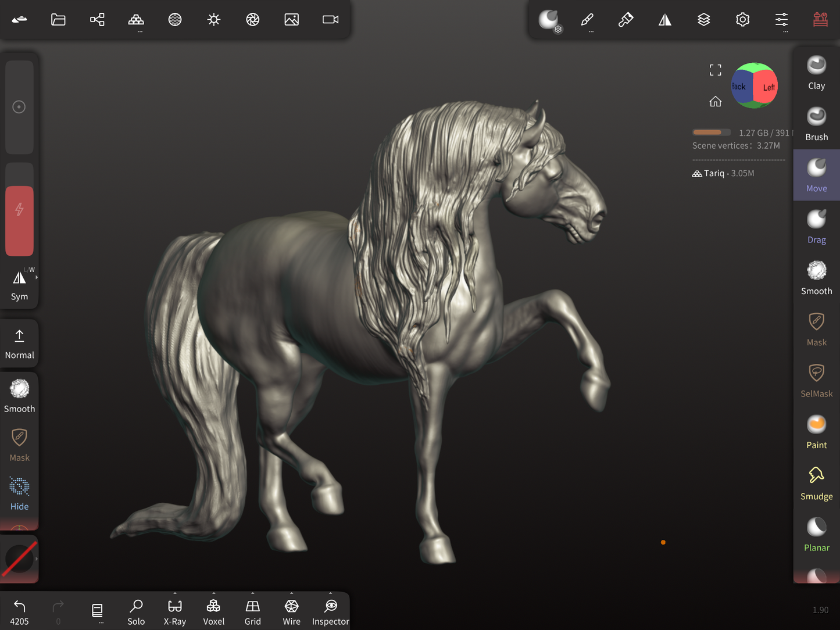840x630 pixels.
Task: Enable X-Ray view mode
Action: 174,612
